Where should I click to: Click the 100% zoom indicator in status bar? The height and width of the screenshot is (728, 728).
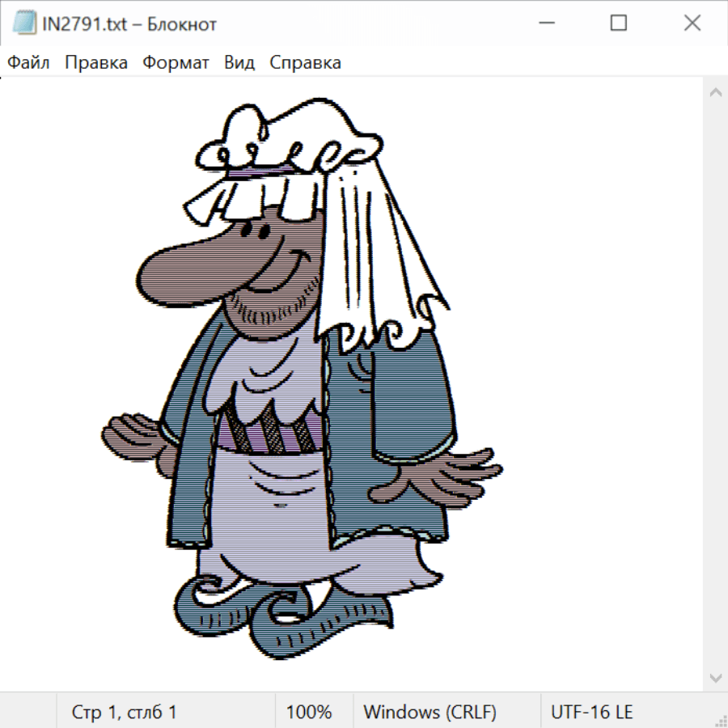point(309,713)
